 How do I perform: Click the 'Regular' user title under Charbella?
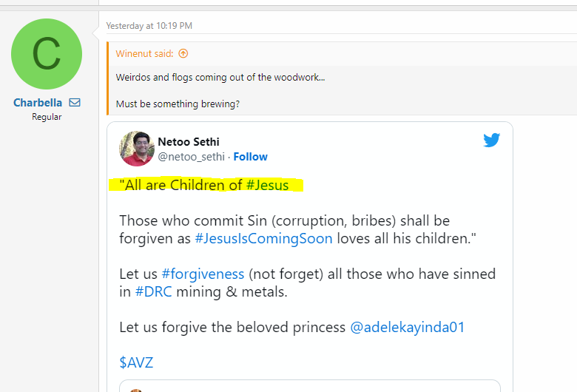coord(47,117)
